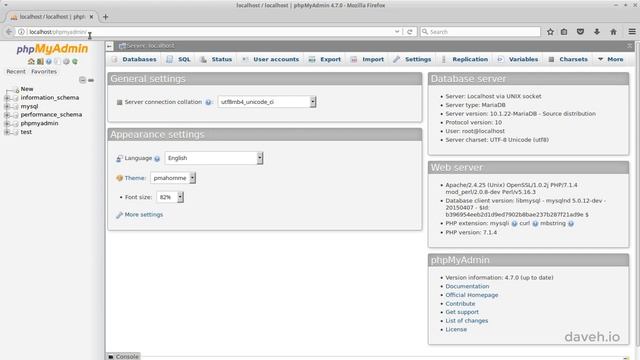Expand the information_schema database tree

(7, 98)
